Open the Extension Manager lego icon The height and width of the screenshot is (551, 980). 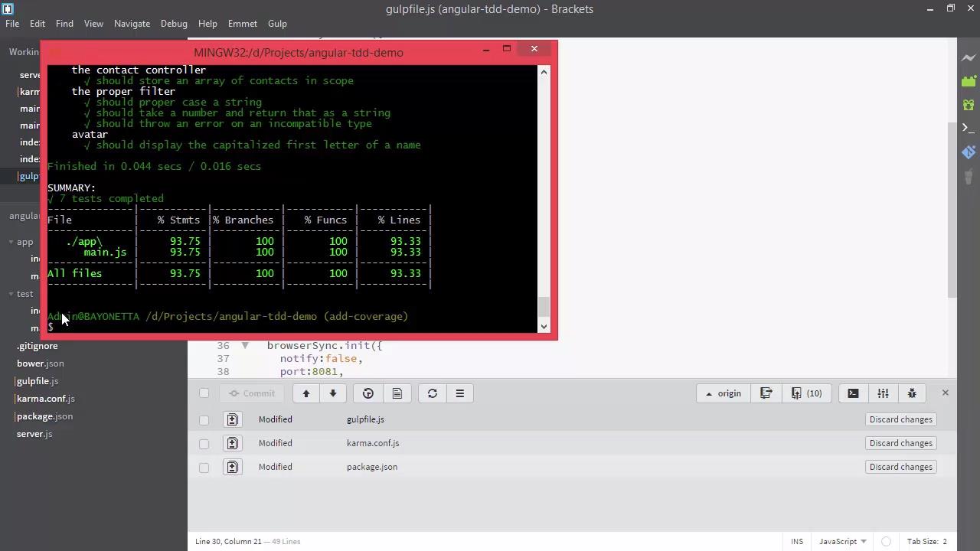pyautogui.click(x=969, y=81)
